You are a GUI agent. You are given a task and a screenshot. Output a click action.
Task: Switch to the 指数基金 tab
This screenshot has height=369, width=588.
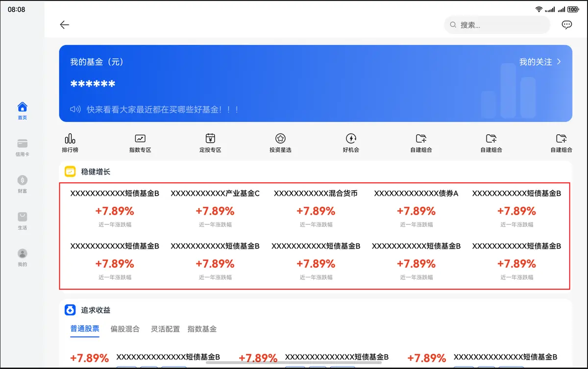[202, 329]
